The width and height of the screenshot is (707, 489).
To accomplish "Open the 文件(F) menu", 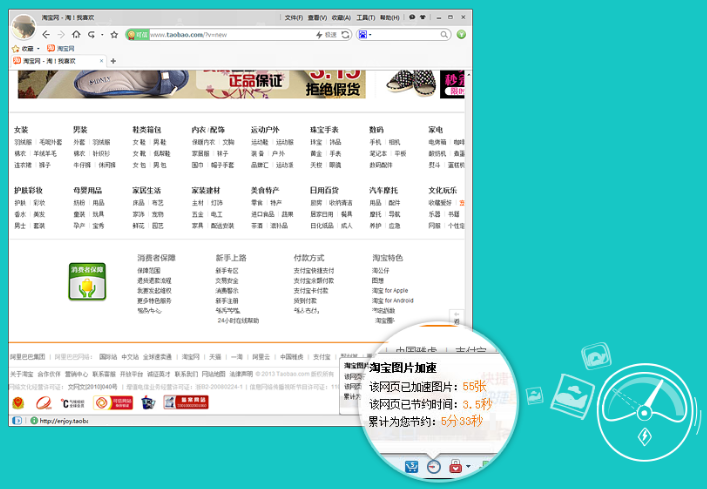I will (x=294, y=18).
